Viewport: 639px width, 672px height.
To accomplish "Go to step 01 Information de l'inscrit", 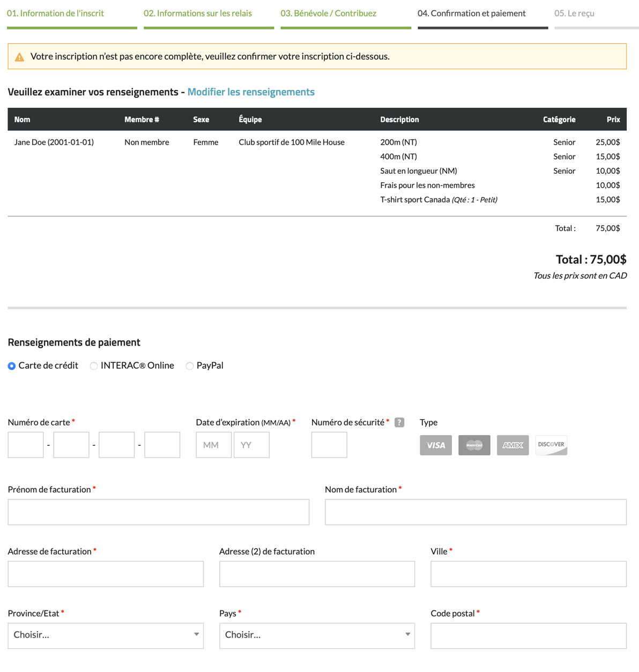I will pyautogui.click(x=56, y=13).
